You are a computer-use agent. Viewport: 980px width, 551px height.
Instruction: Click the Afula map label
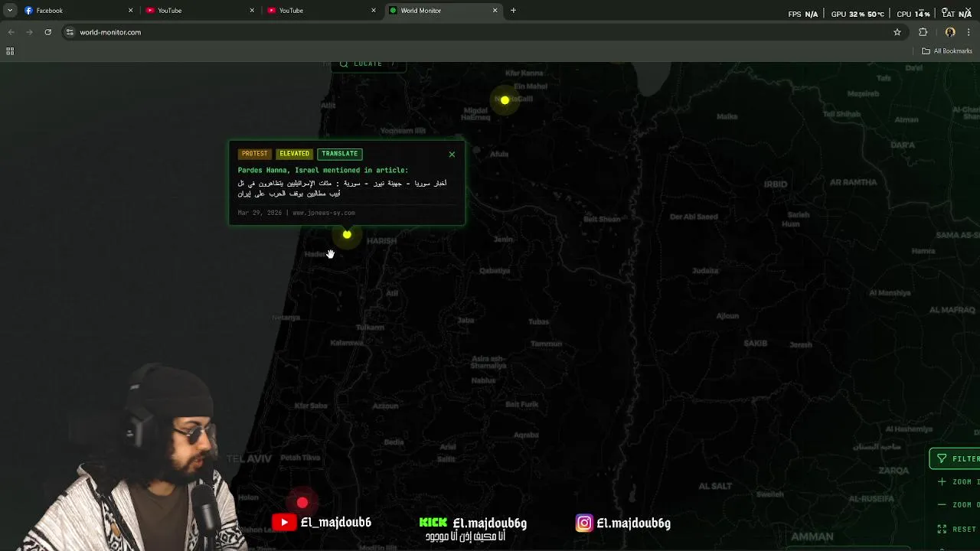click(499, 154)
